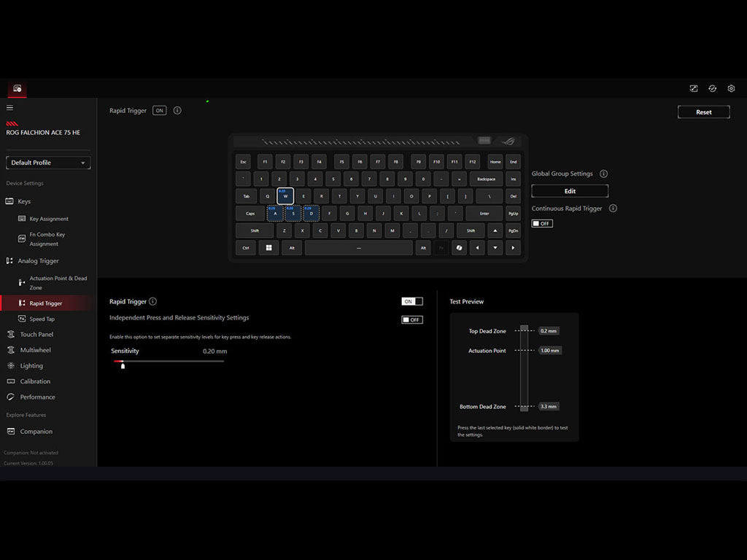
Task: Show the Rapid Trigger info beside the top ON badge
Action: pos(177,111)
